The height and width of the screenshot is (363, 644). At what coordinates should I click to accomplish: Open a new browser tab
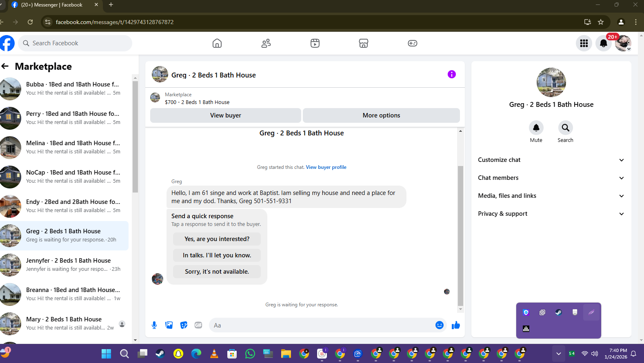(x=111, y=5)
